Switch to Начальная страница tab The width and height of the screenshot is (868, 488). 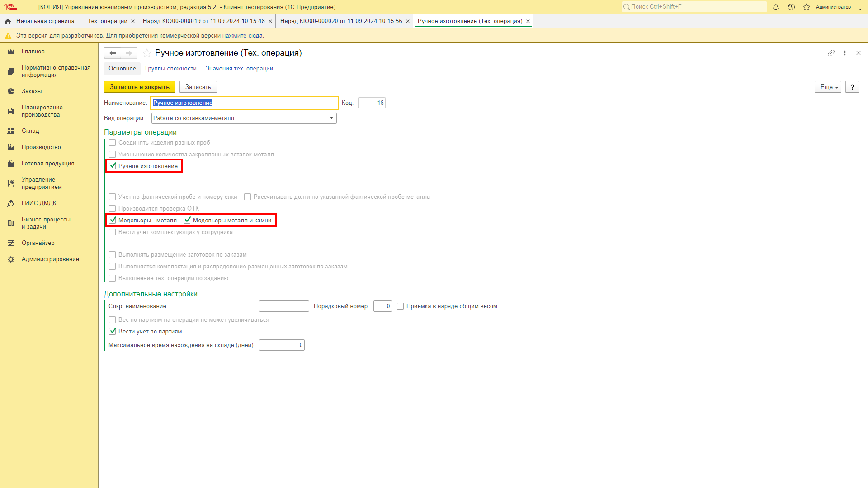[42, 21]
